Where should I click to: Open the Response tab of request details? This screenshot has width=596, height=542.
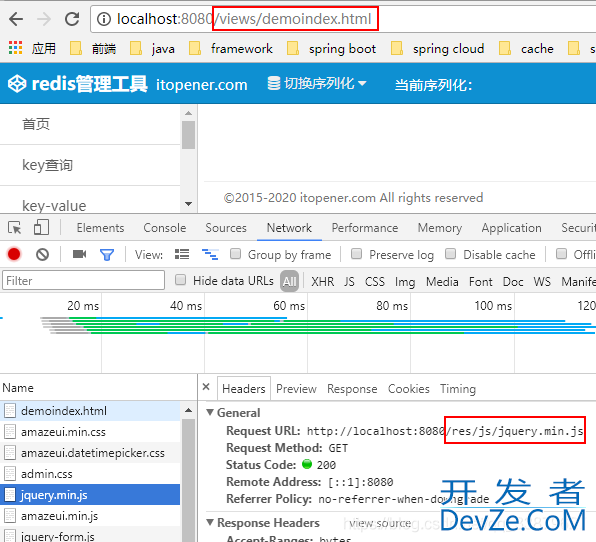tap(352, 389)
